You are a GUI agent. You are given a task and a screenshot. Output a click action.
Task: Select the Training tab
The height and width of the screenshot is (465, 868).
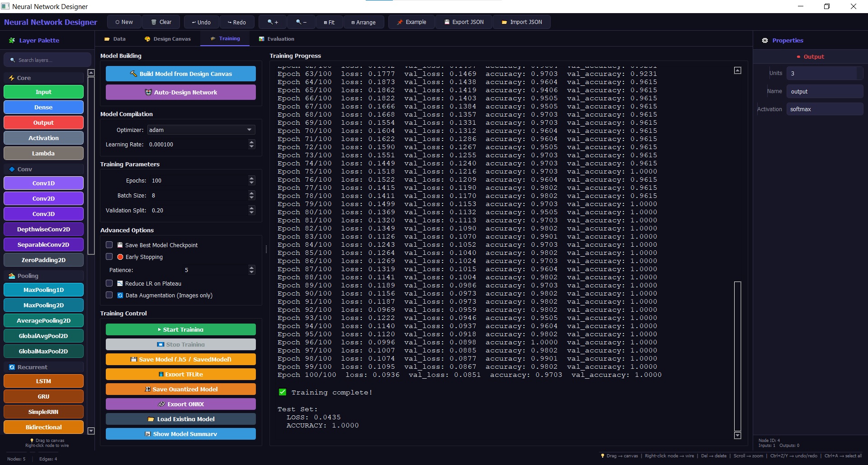[x=225, y=39]
